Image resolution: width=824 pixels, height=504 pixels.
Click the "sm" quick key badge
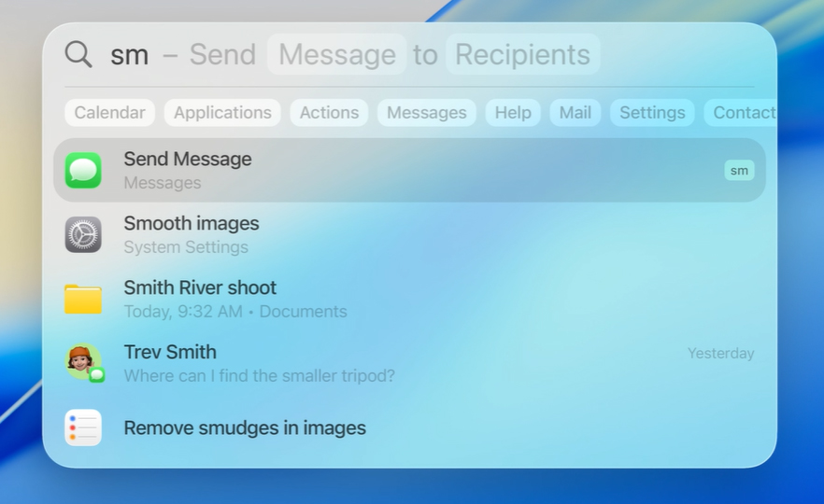[739, 171]
